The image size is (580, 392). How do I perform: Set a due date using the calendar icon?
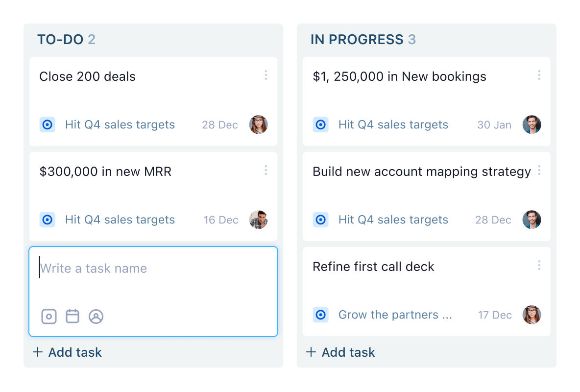click(x=72, y=316)
